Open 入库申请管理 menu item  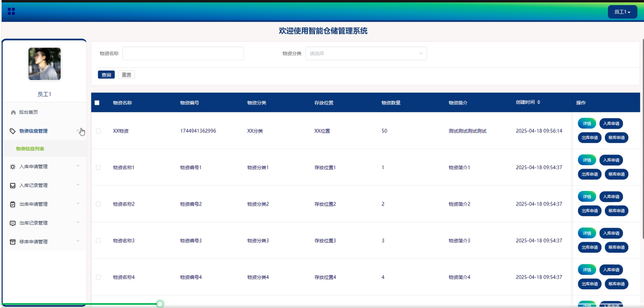click(44, 167)
